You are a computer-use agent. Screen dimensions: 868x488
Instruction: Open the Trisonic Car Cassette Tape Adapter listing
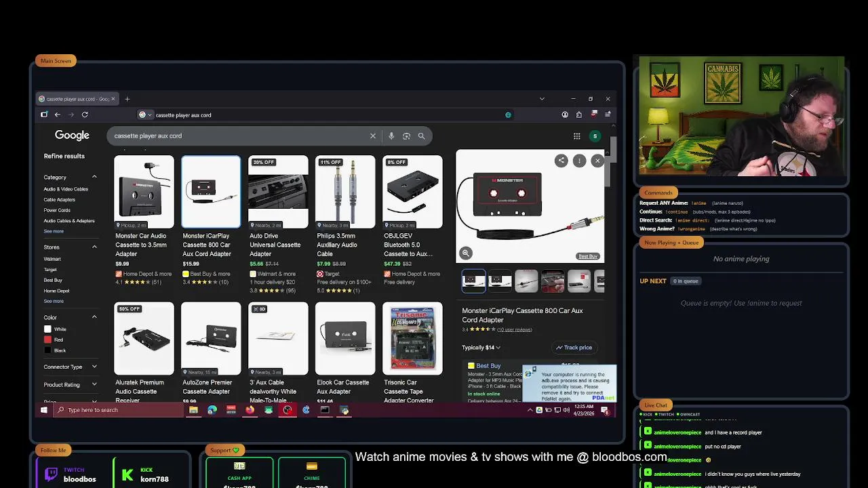point(412,352)
